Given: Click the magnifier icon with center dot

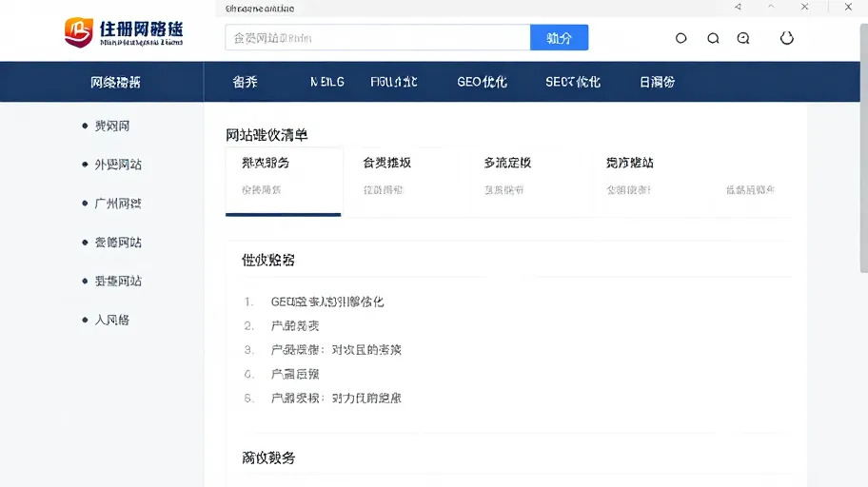Looking at the screenshot, I should pyautogui.click(x=743, y=38).
